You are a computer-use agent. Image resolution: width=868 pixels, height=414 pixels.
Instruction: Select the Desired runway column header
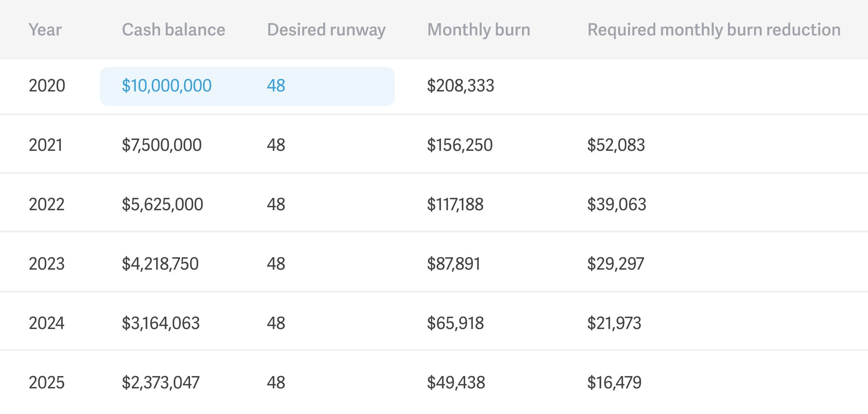(326, 30)
